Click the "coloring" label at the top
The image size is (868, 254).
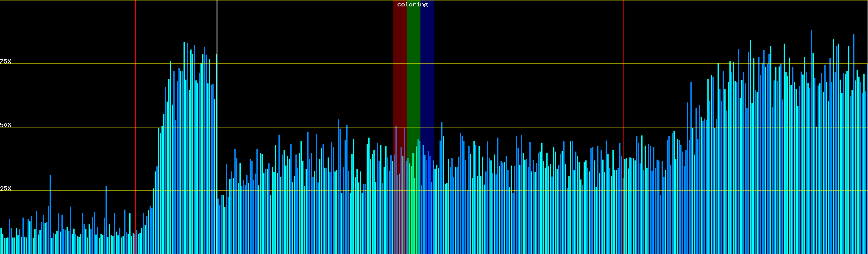pyautogui.click(x=412, y=5)
